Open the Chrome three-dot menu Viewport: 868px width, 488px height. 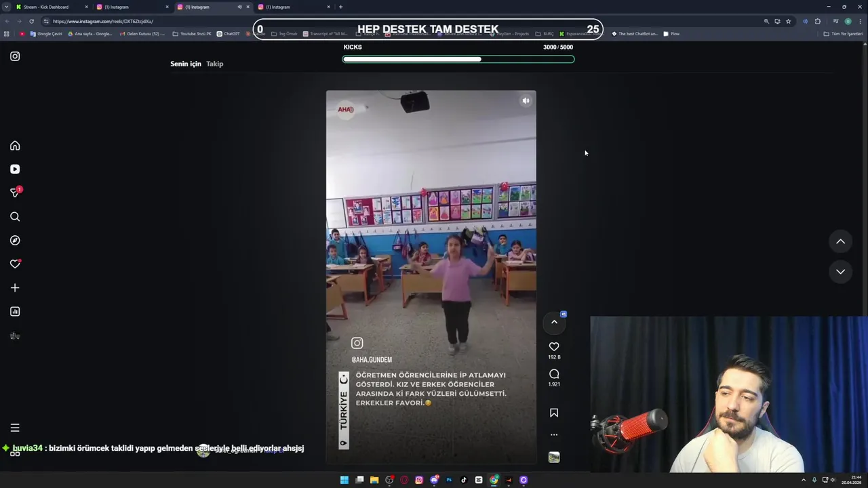click(860, 21)
